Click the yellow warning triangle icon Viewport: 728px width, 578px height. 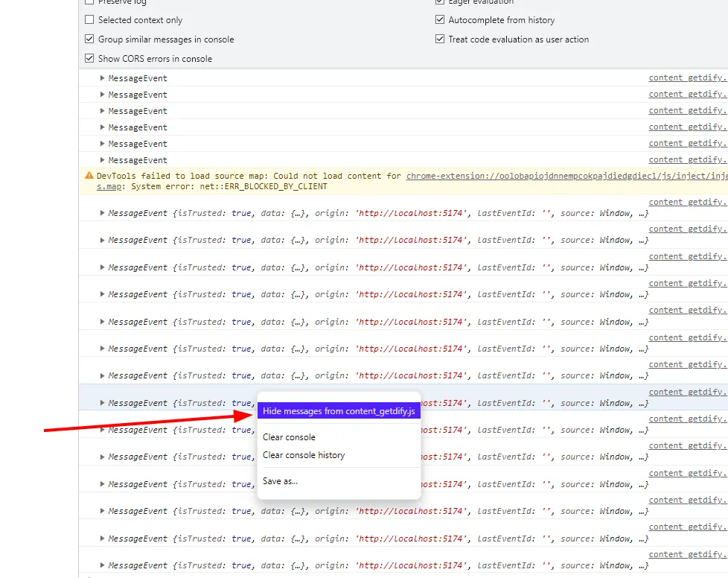(x=89, y=176)
